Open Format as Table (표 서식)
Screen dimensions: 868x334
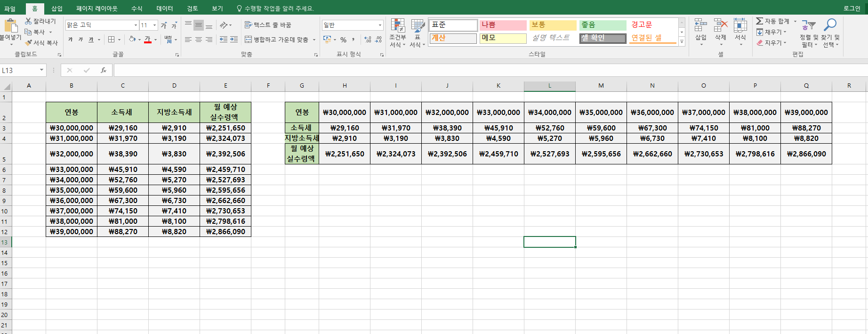(x=418, y=33)
